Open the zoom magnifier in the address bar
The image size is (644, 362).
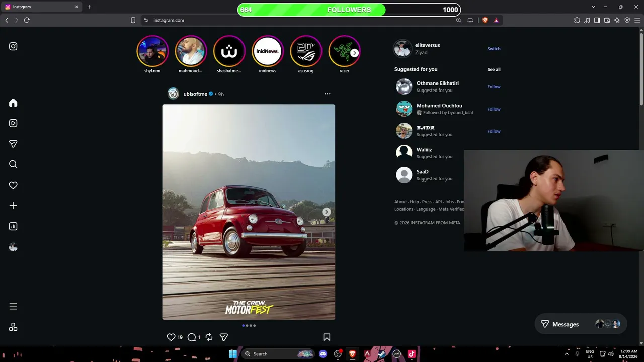click(x=459, y=20)
